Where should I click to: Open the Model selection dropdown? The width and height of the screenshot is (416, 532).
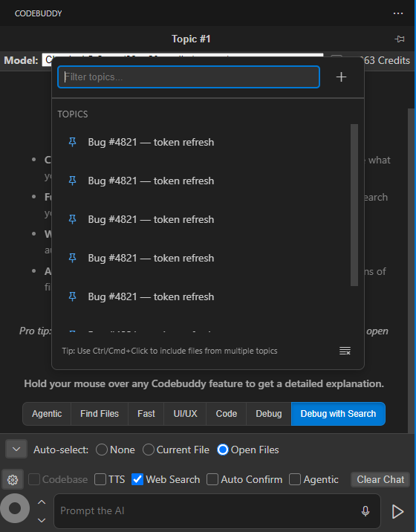coord(183,60)
